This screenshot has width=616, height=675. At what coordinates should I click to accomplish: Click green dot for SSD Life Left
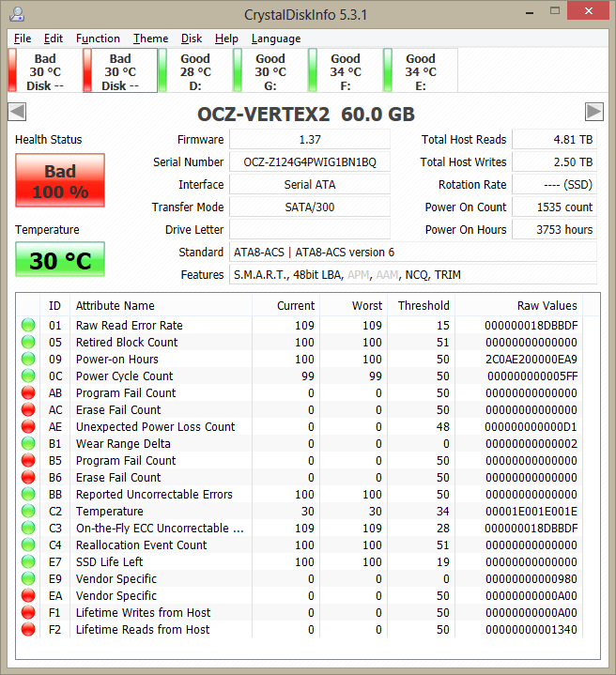pos(28,561)
